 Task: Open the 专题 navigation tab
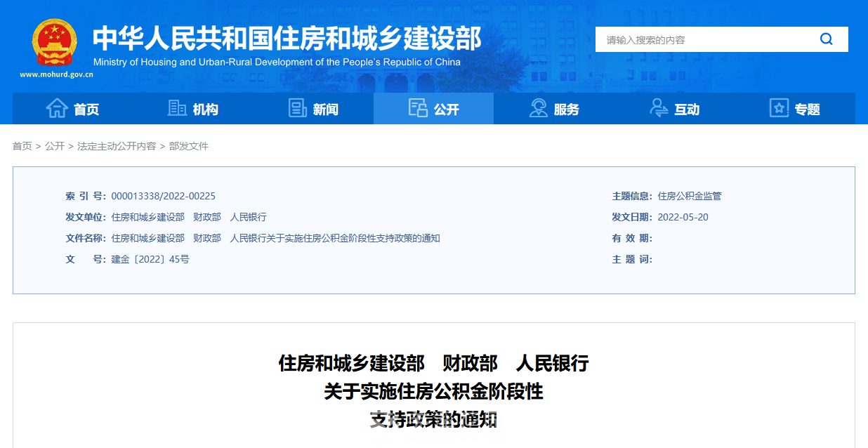(795, 108)
